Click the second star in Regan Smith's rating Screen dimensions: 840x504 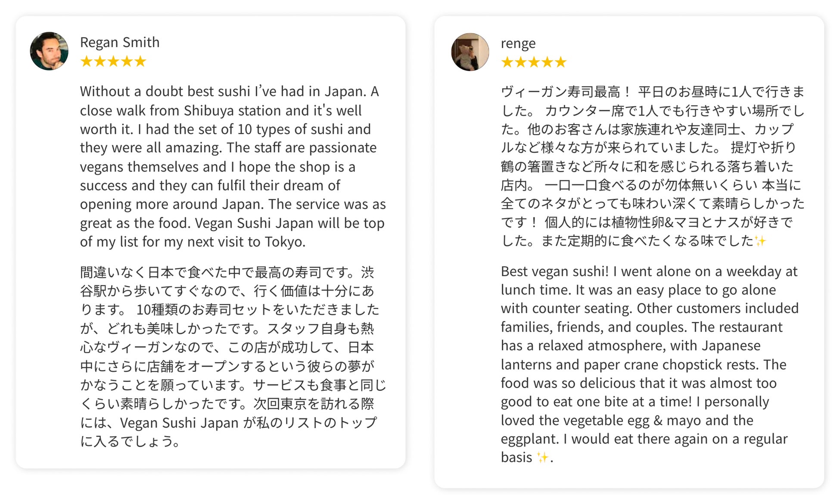[x=100, y=62]
